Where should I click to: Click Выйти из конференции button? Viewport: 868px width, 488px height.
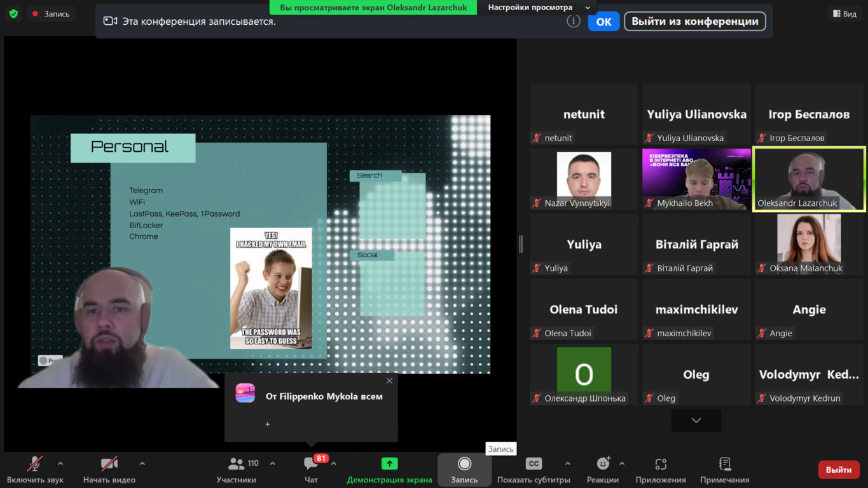694,22
